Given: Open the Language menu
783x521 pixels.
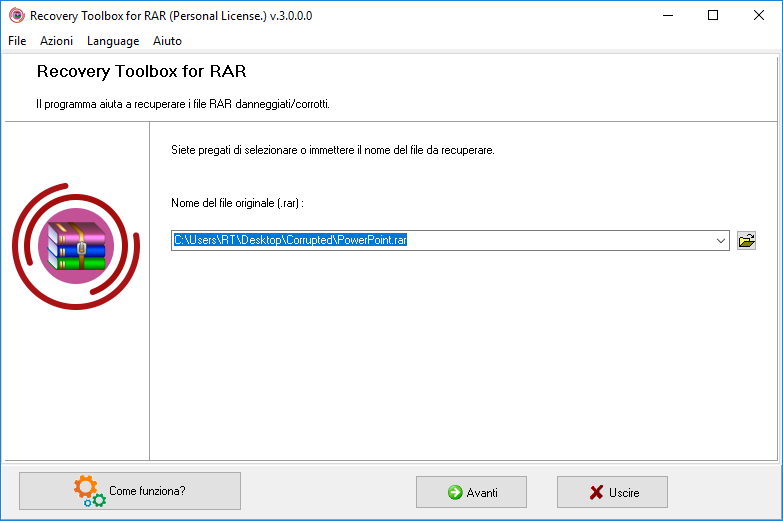Looking at the screenshot, I should [113, 41].
